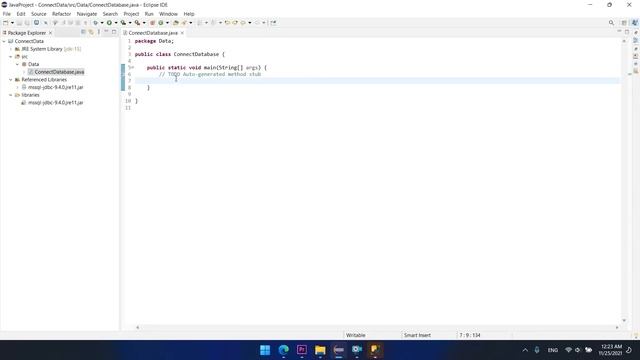Screen dimensions: 640x360
Task: Minimize the Package Explorer panel
Action: (x=106, y=32)
